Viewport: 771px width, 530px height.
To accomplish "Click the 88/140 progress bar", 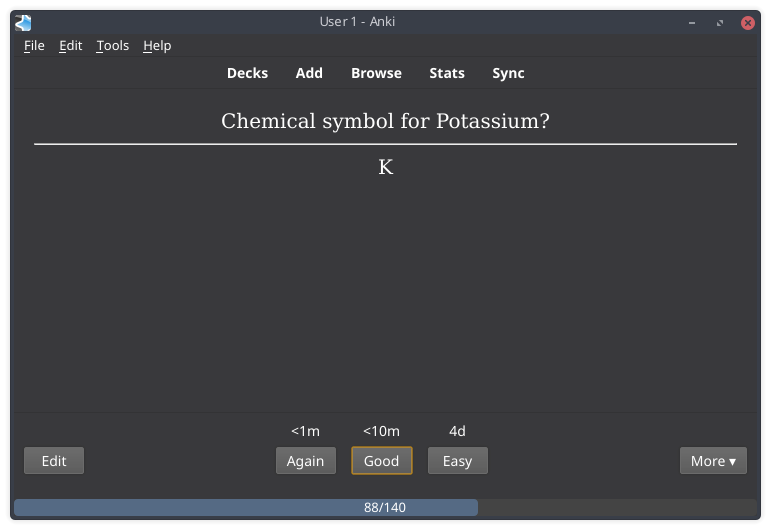I will tap(385, 507).
